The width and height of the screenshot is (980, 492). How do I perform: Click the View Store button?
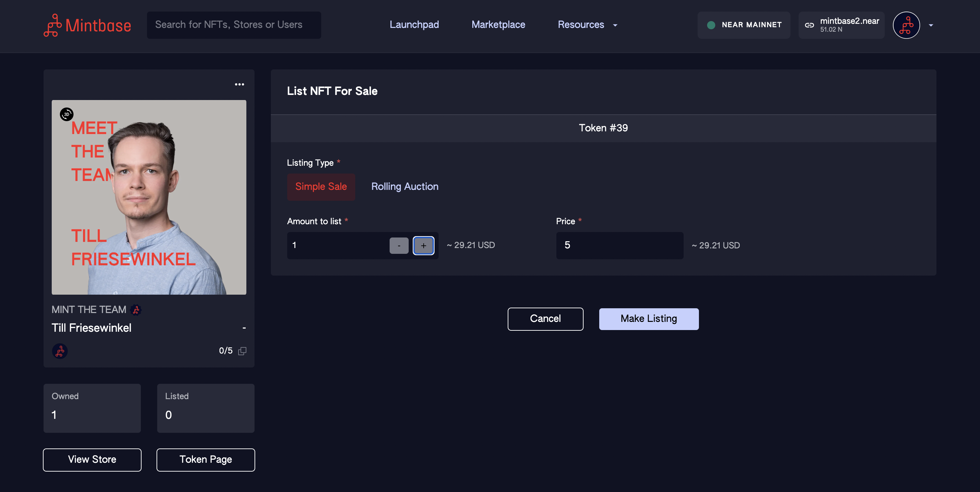point(92,460)
